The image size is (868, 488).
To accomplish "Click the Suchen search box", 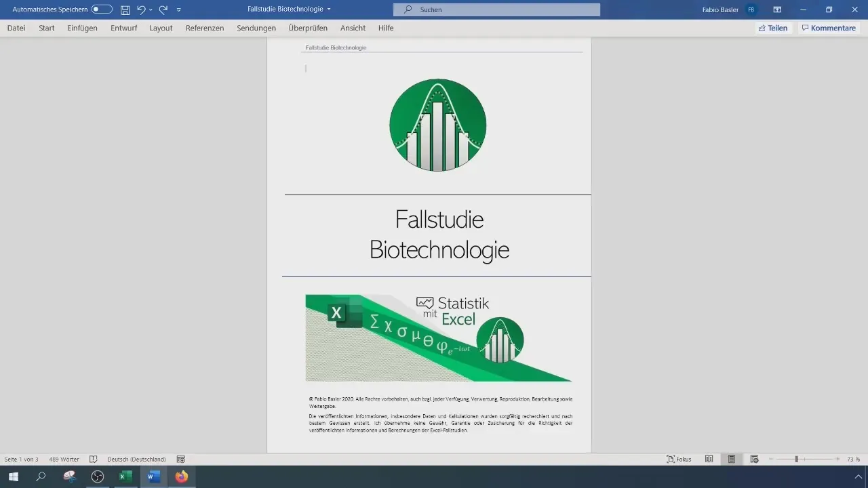I will point(496,9).
